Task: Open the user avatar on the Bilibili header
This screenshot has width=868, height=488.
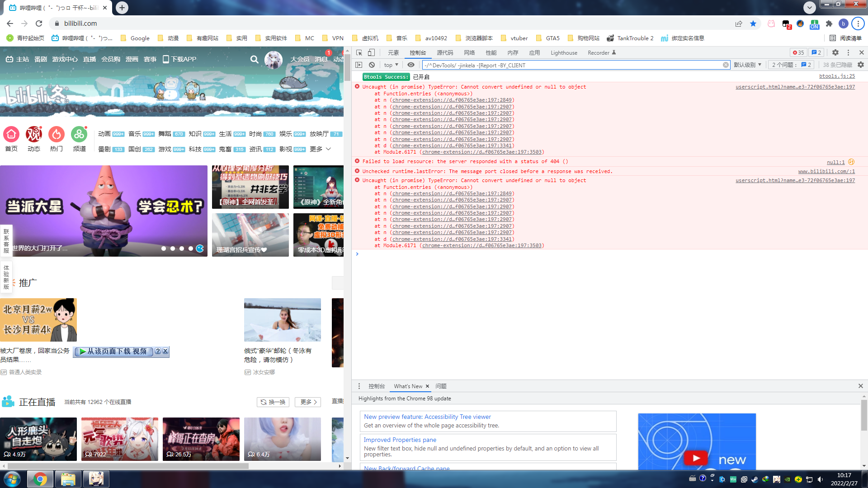Action: (x=273, y=60)
